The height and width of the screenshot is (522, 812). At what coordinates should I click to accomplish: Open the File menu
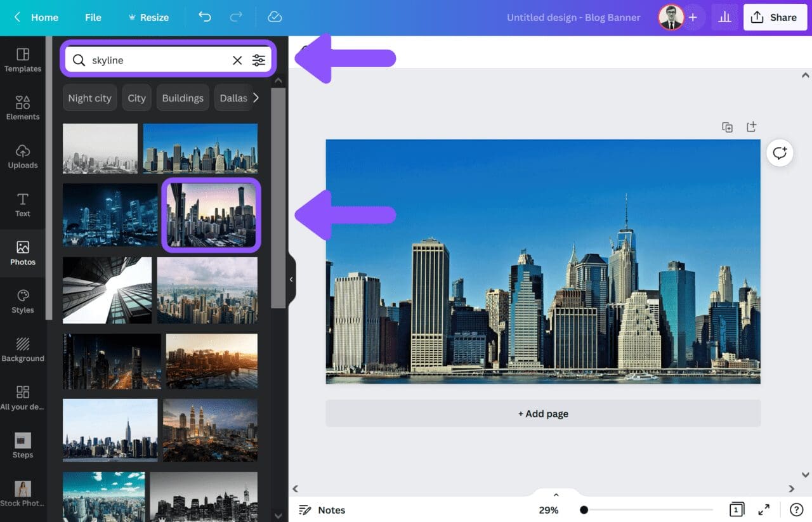click(x=93, y=17)
